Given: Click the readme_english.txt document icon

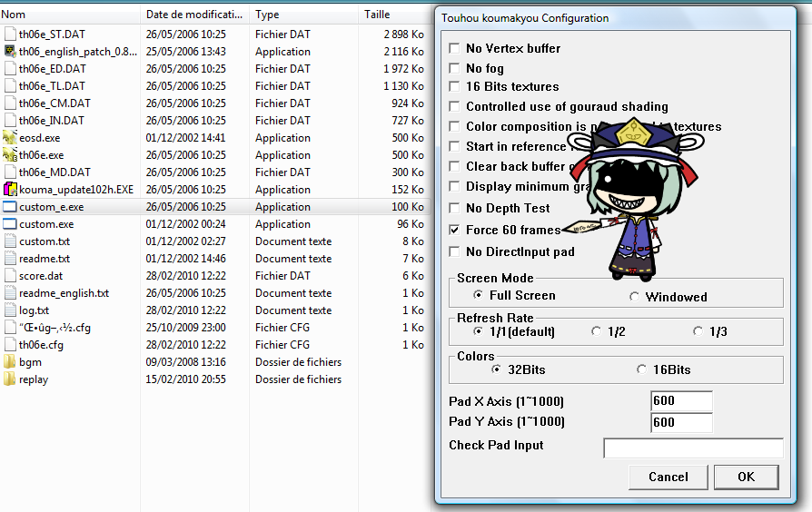Looking at the screenshot, I should 10,293.
